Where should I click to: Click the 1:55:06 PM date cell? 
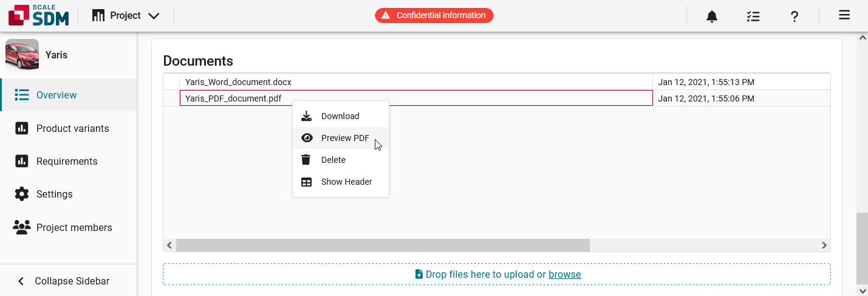[741, 98]
